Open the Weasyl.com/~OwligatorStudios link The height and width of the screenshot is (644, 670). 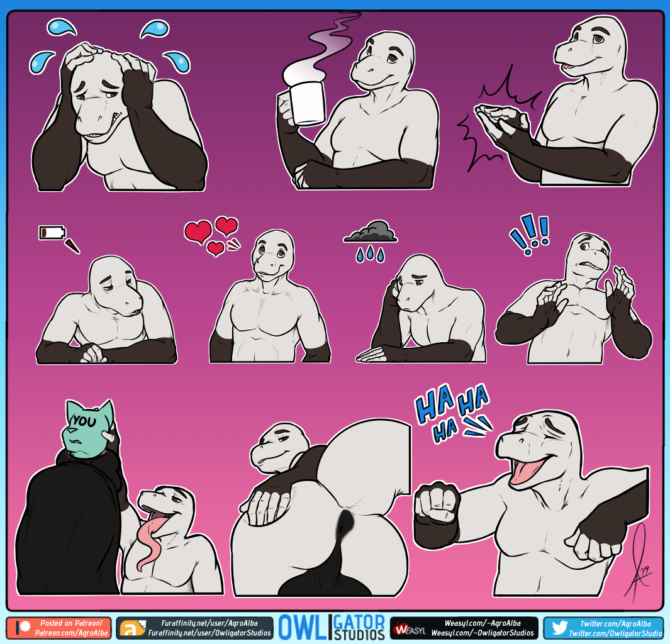(x=483, y=633)
